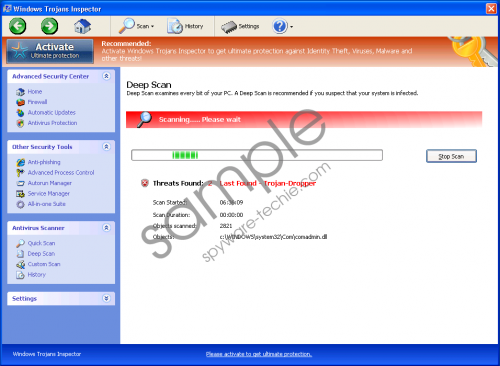
Task: Collapse the Advanced Security Center panel
Action: point(106,76)
